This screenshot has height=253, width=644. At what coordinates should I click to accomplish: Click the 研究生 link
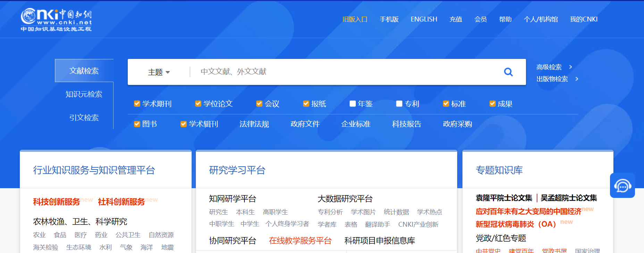(x=218, y=212)
